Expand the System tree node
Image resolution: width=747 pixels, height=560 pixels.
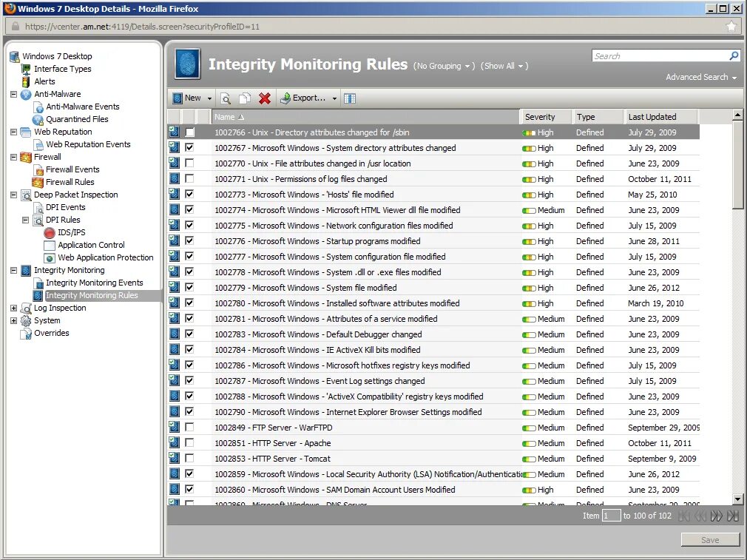point(14,321)
